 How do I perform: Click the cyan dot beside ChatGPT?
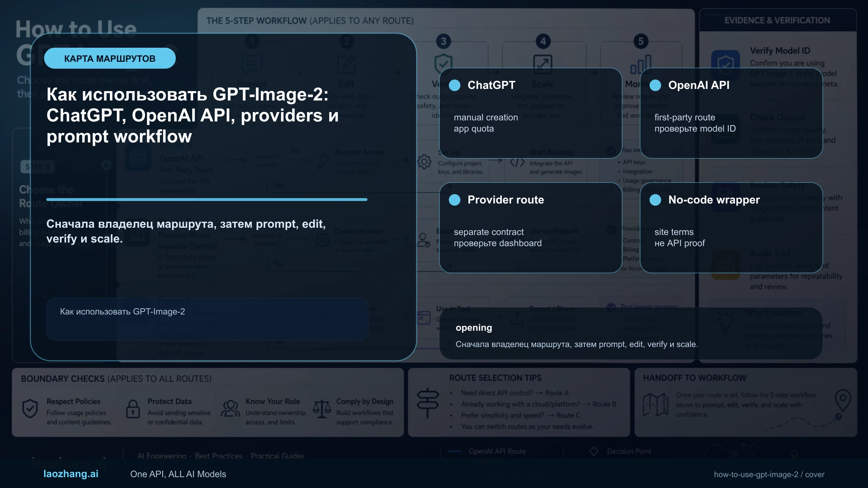point(455,85)
